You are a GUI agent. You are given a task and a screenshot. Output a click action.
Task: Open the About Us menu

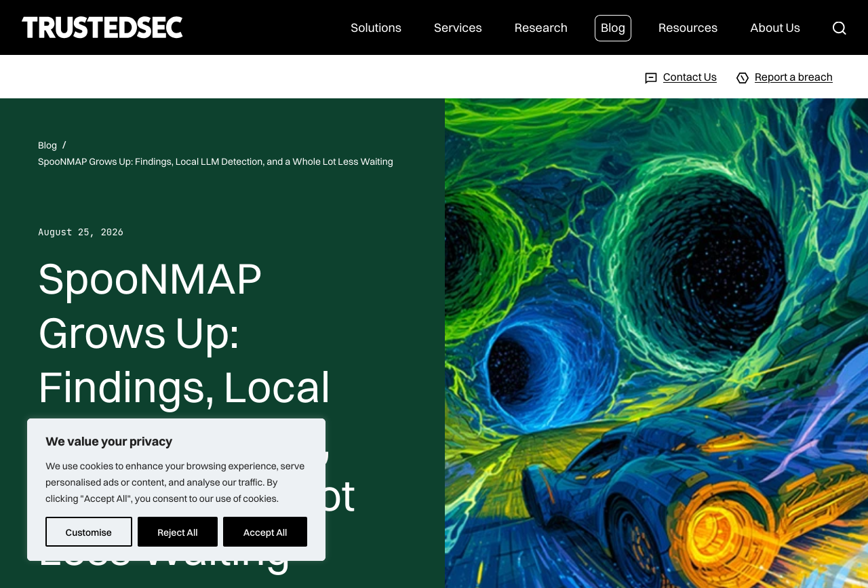point(775,28)
